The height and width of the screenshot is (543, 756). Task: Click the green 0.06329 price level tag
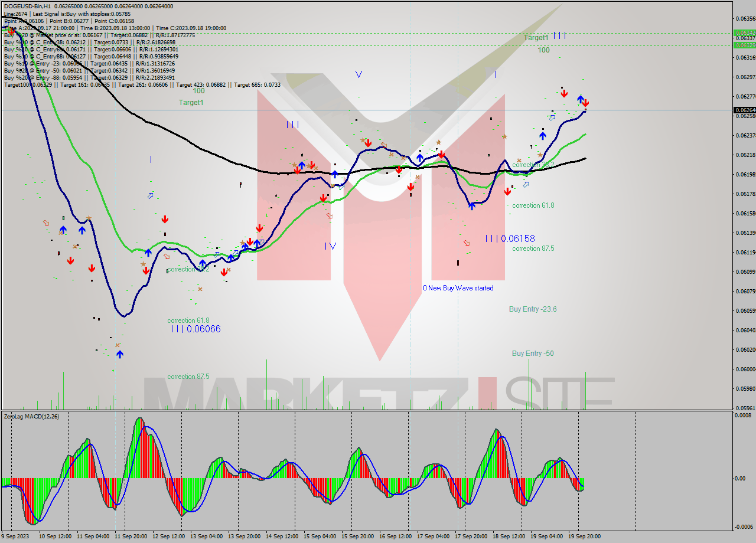(744, 45)
